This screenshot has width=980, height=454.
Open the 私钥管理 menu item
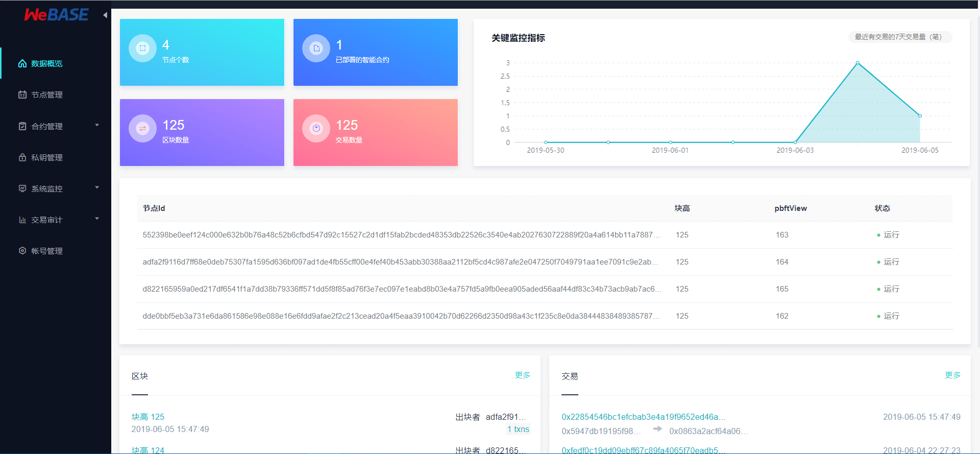click(47, 158)
